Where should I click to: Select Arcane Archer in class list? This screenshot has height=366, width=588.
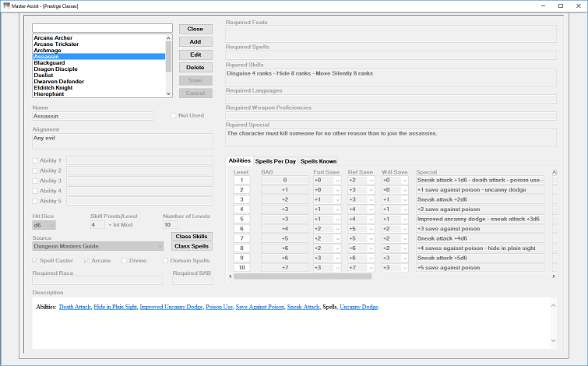[x=99, y=38]
